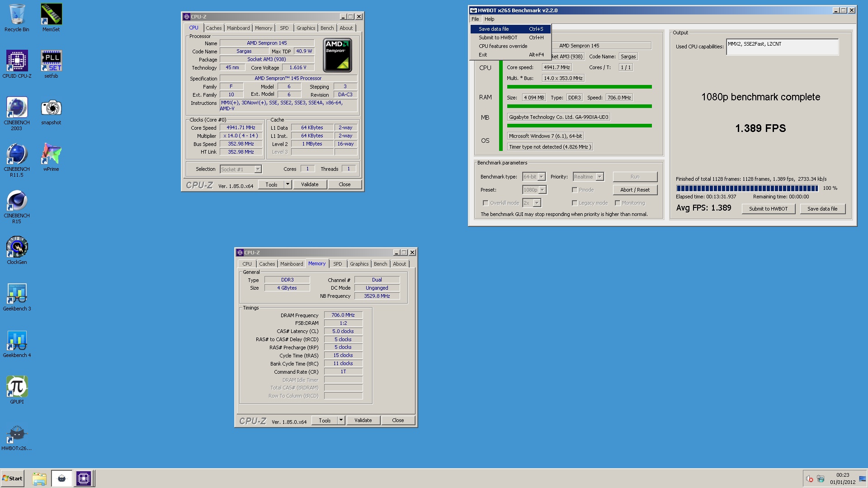Open the wPrime desktop shortcut
Image resolution: width=868 pixels, height=488 pixels.
(51, 157)
